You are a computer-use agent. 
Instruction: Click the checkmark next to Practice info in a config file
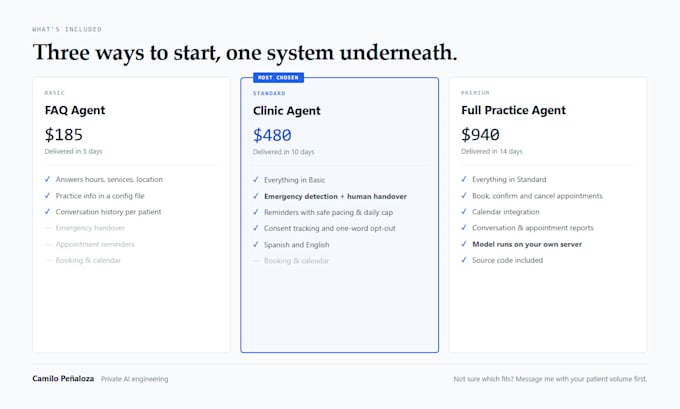(x=47, y=196)
